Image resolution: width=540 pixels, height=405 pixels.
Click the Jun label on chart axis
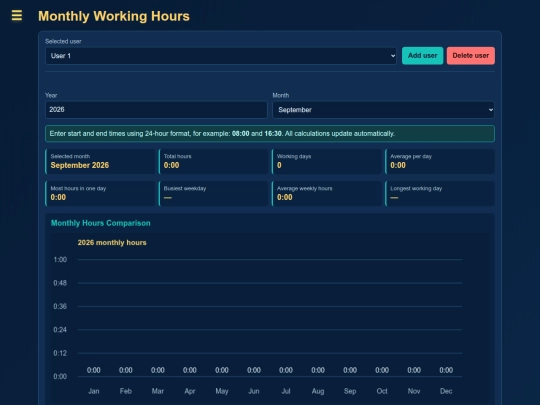pos(254,391)
